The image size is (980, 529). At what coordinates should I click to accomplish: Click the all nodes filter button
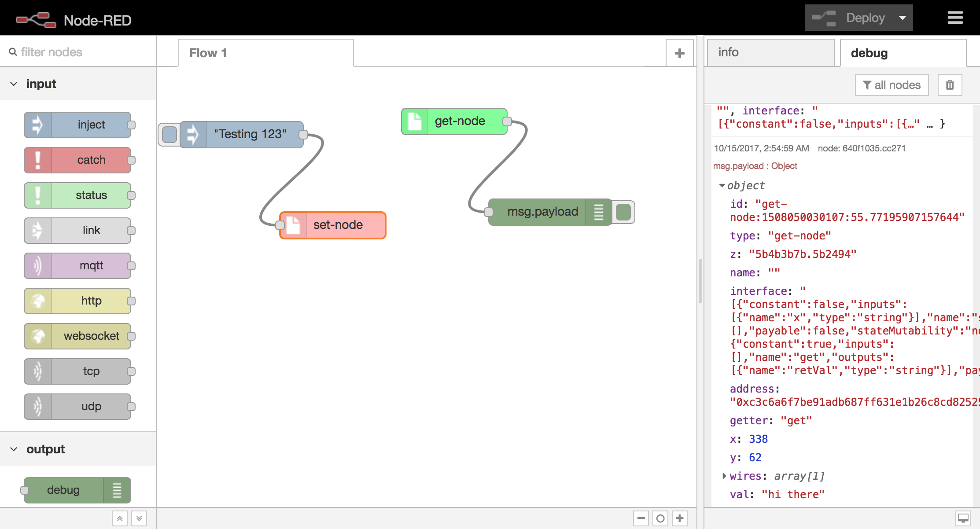pyautogui.click(x=892, y=85)
